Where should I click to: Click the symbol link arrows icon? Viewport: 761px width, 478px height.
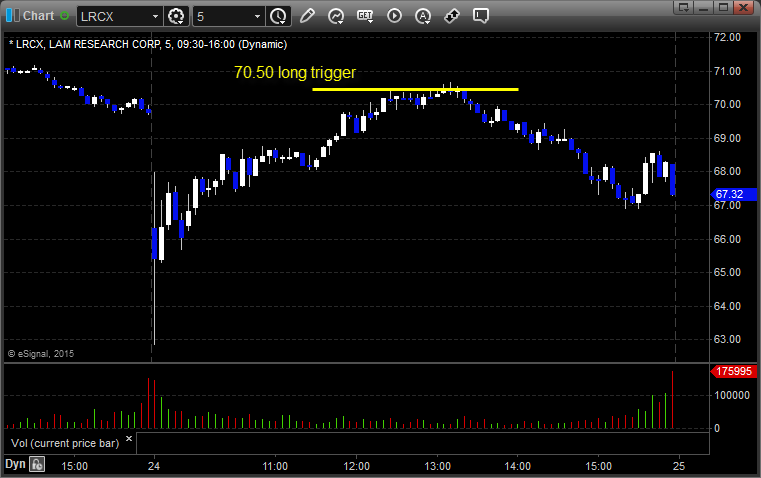452,16
